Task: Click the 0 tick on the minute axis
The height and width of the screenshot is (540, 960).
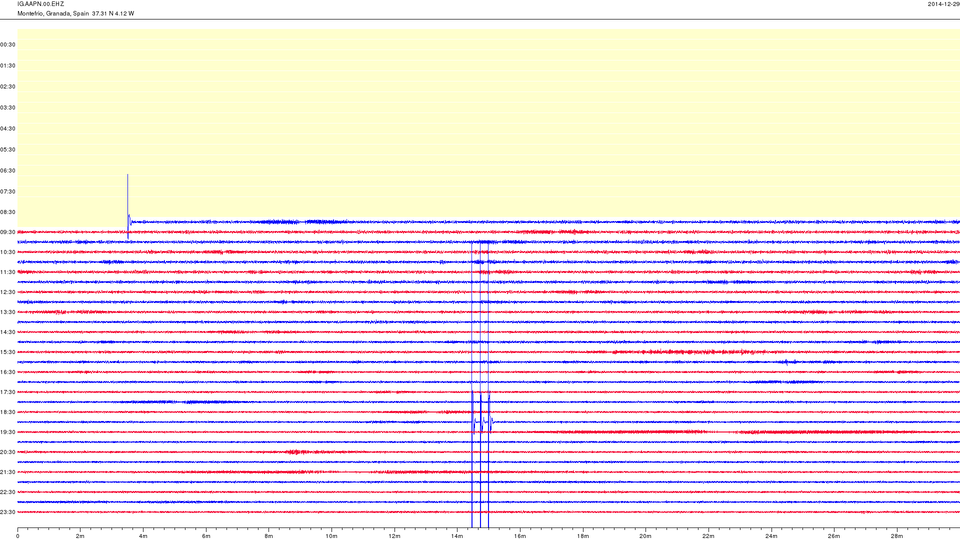Action: tap(18, 536)
